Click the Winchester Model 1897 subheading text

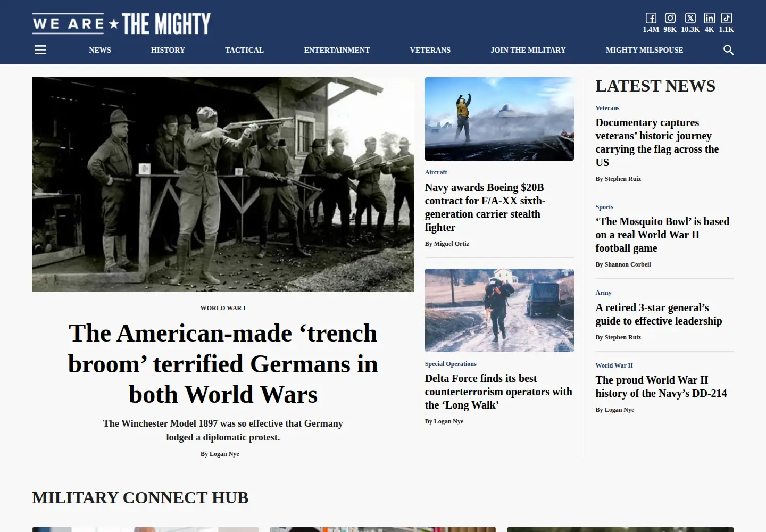coord(223,430)
